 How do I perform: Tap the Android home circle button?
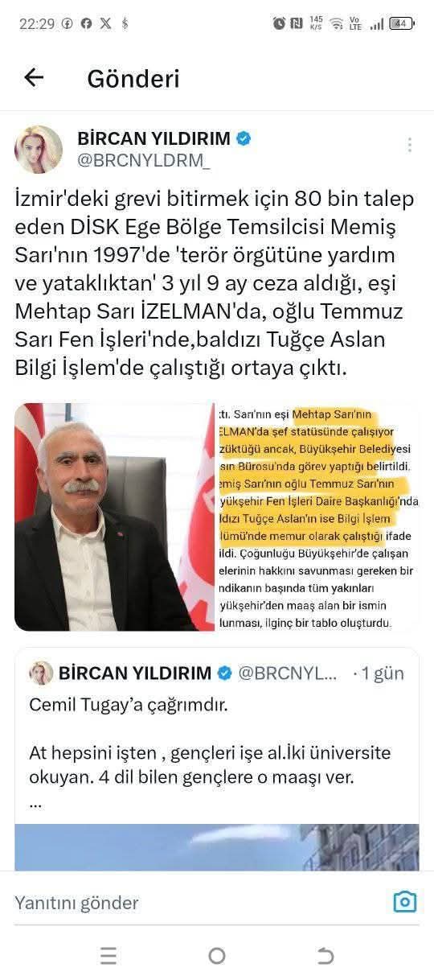(x=217, y=956)
